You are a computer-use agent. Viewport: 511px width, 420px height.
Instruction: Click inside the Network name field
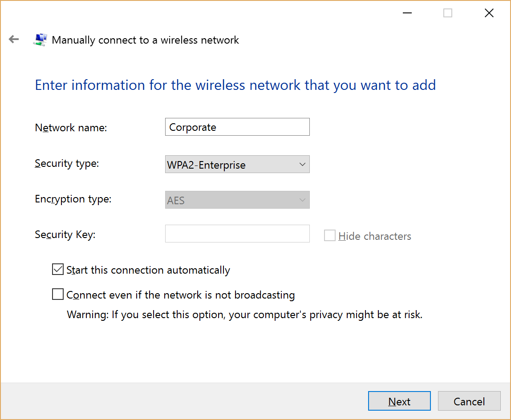pyautogui.click(x=237, y=127)
